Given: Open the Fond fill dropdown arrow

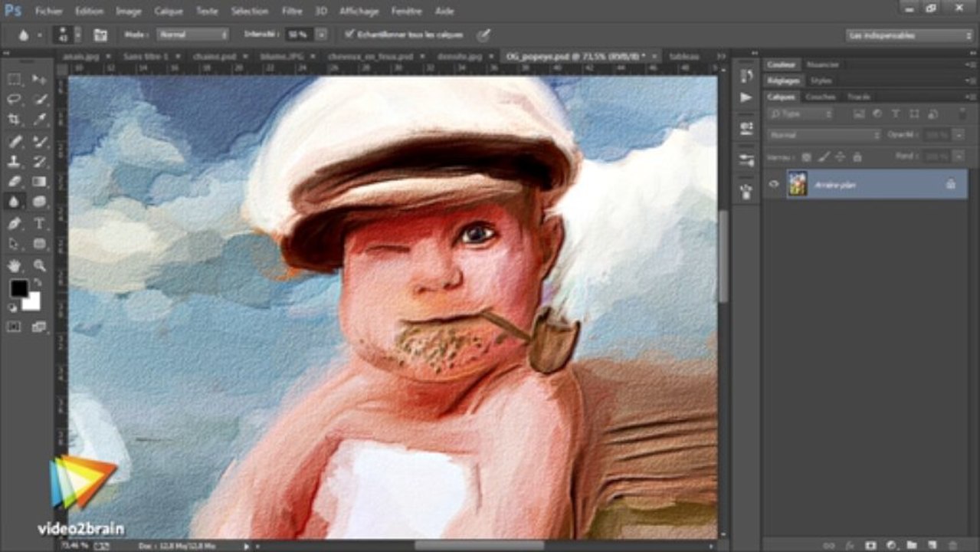Looking at the screenshot, I should coord(959,156).
